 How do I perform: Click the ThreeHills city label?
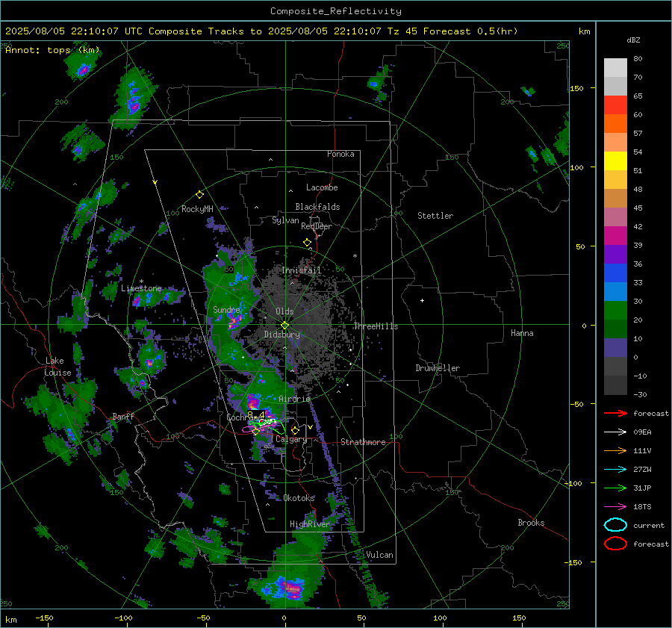[x=376, y=326]
